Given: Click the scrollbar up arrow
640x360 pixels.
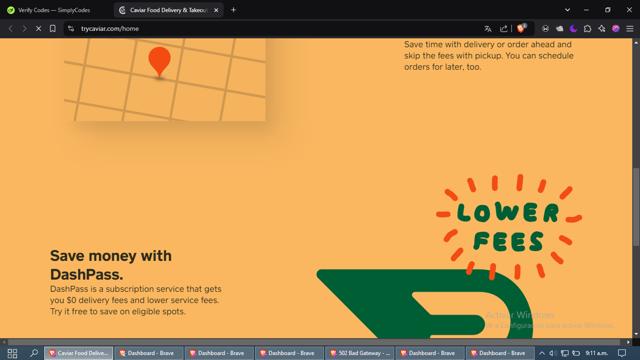Looking at the screenshot, I should click(x=636, y=42).
